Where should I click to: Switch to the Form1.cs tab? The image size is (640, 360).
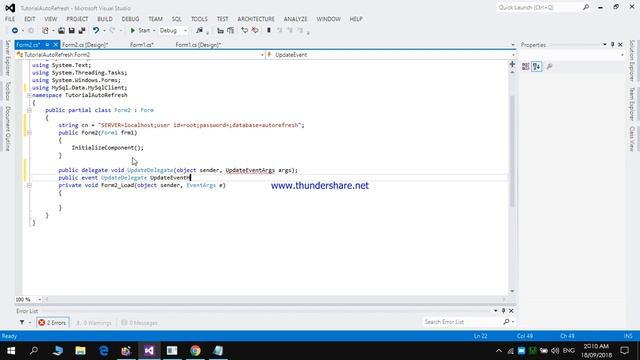[x=142, y=45]
